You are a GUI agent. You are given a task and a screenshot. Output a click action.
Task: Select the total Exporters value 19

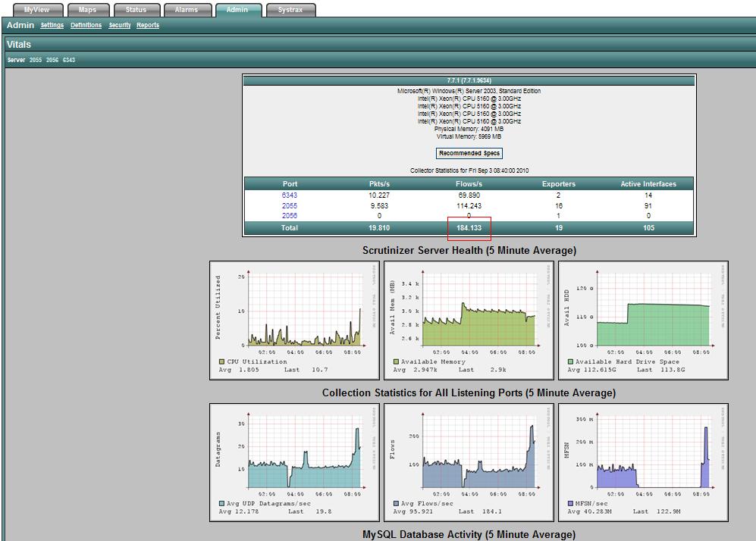559,228
